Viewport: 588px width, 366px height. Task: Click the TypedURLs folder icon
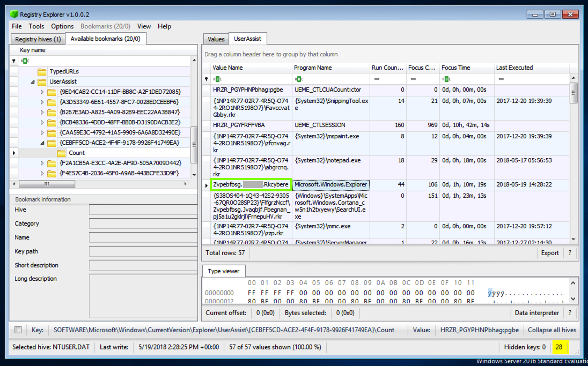[x=42, y=72]
